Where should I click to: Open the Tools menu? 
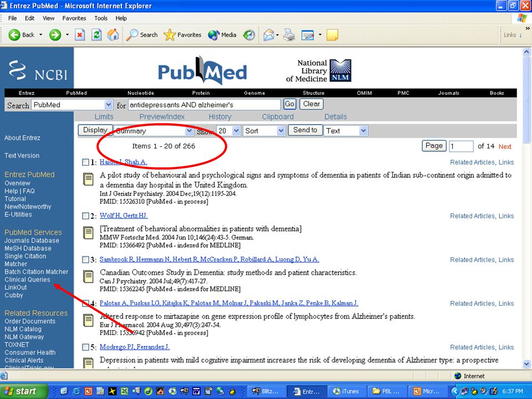101,18
